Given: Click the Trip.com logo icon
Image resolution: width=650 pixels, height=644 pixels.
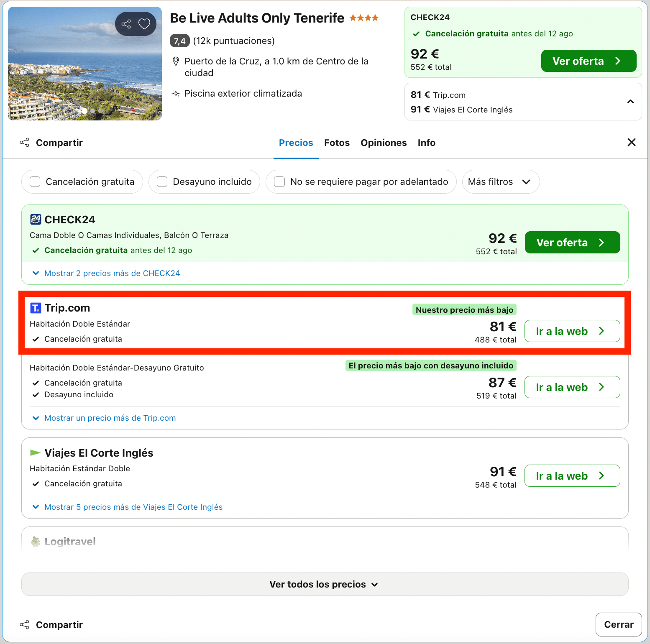Looking at the screenshot, I should click(36, 308).
